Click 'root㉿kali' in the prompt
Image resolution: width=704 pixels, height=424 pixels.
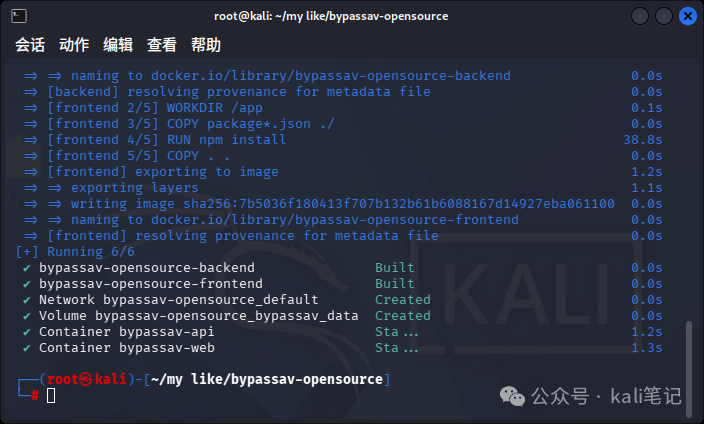point(86,380)
